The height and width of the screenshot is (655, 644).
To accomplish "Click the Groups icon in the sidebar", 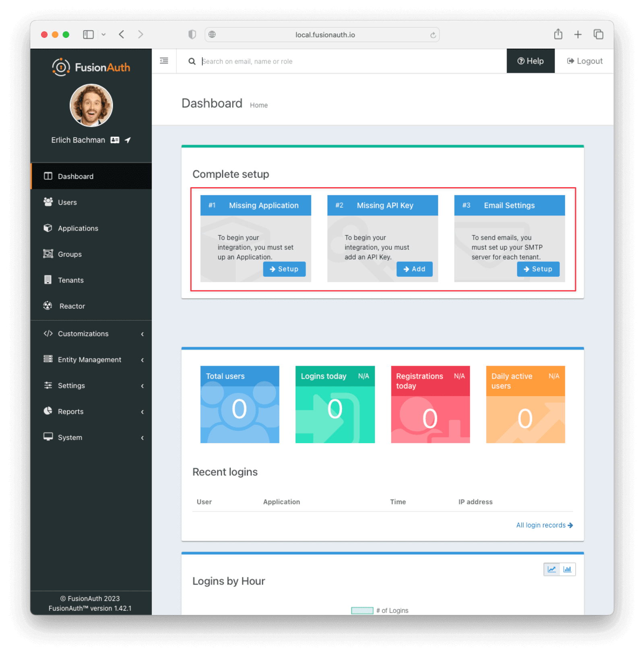I will (x=48, y=254).
